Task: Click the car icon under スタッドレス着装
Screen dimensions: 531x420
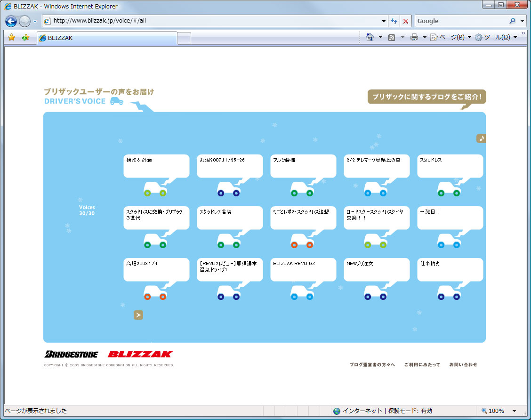Action: coord(229,241)
